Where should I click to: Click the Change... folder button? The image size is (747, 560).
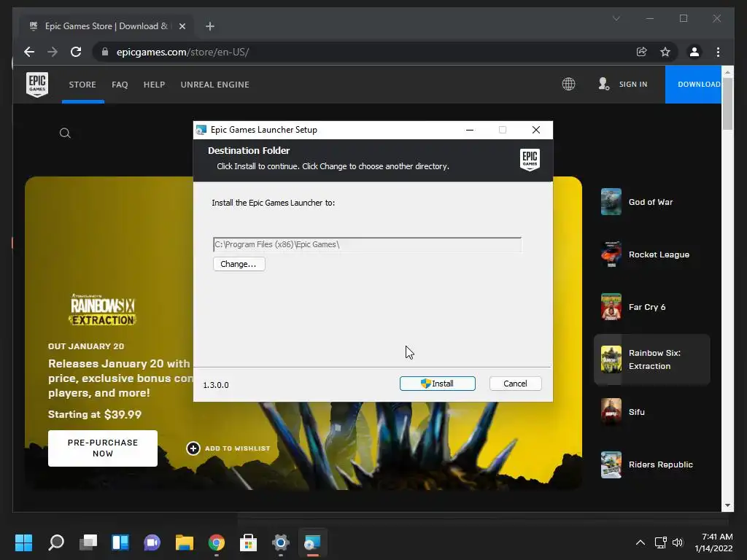tap(239, 264)
